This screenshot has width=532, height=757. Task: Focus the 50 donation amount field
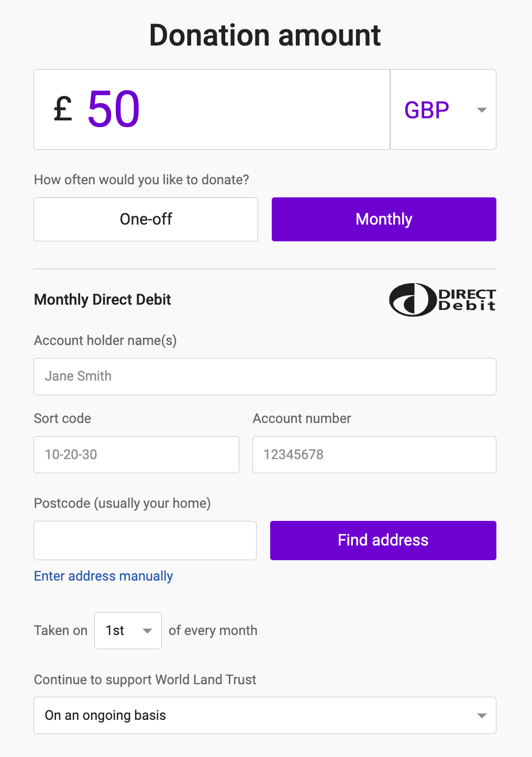point(212,109)
